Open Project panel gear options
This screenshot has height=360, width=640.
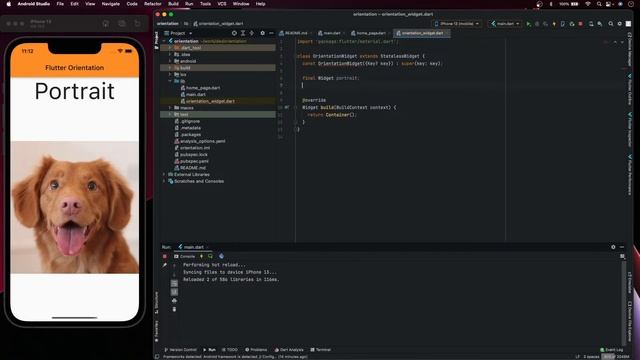(262, 33)
